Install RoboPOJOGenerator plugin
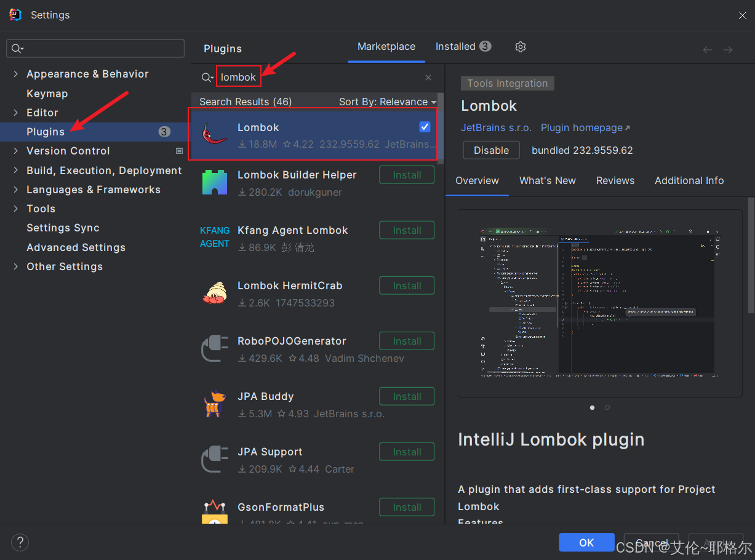 point(407,341)
